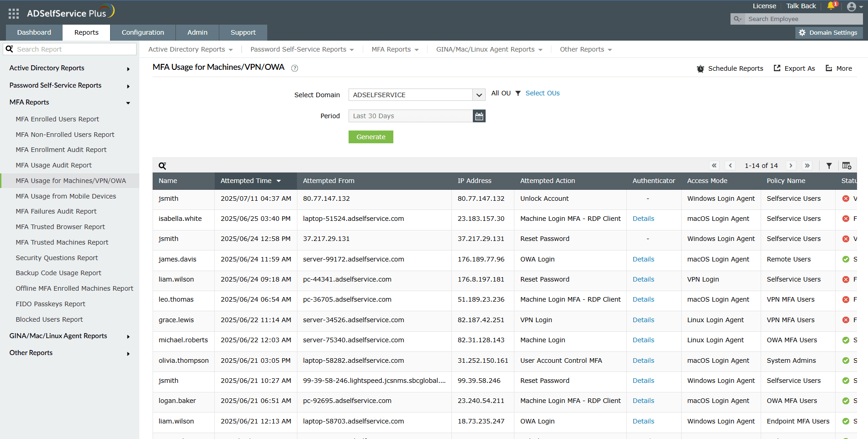The image size is (868, 439).
Task: Click the table search magnifier icon
Action: click(x=162, y=166)
